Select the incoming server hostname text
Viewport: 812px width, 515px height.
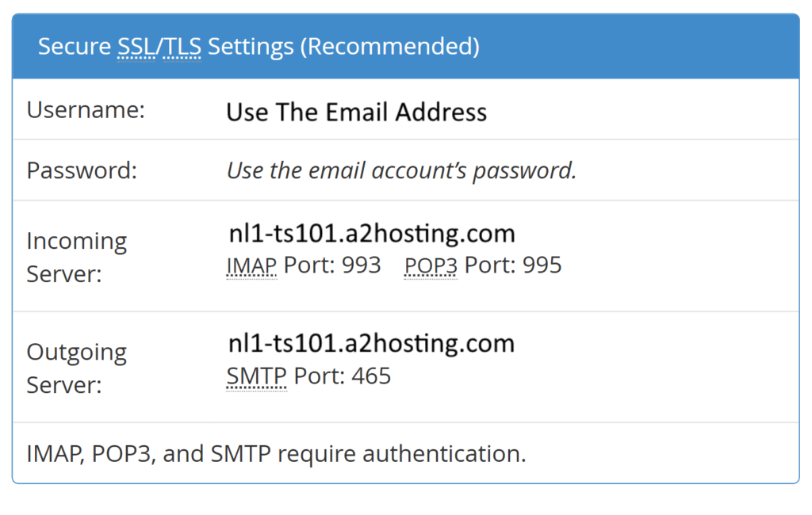(372, 234)
